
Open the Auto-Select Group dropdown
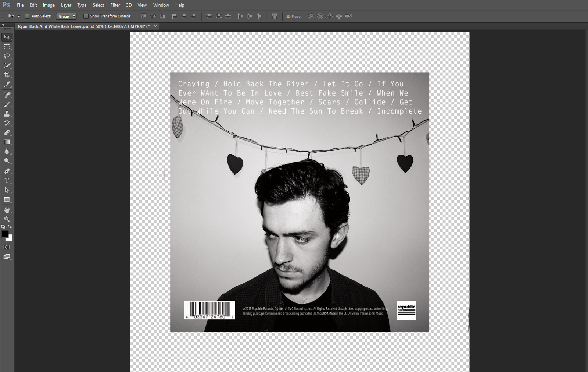point(67,16)
